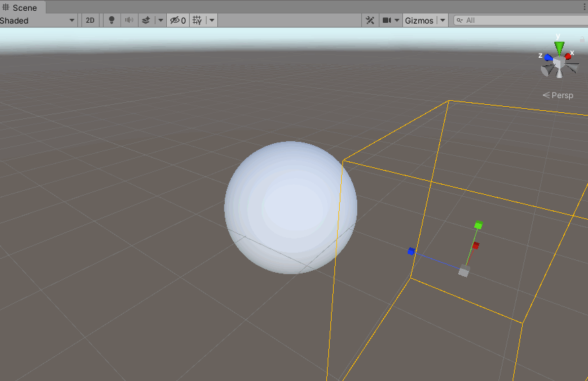Click the green Y scale handle
The height and width of the screenshot is (381, 588).
[478, 225]
